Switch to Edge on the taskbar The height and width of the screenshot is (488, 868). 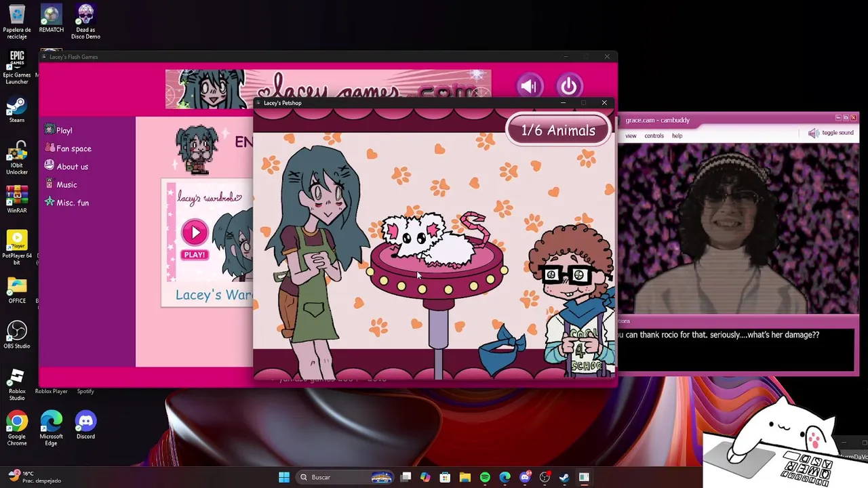(x=505, y=477)
